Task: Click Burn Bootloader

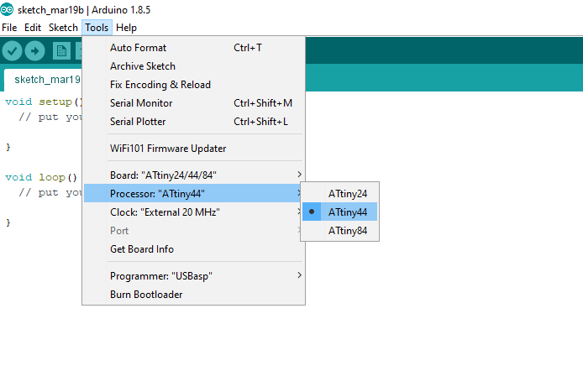Action: (x=146, y=295)
